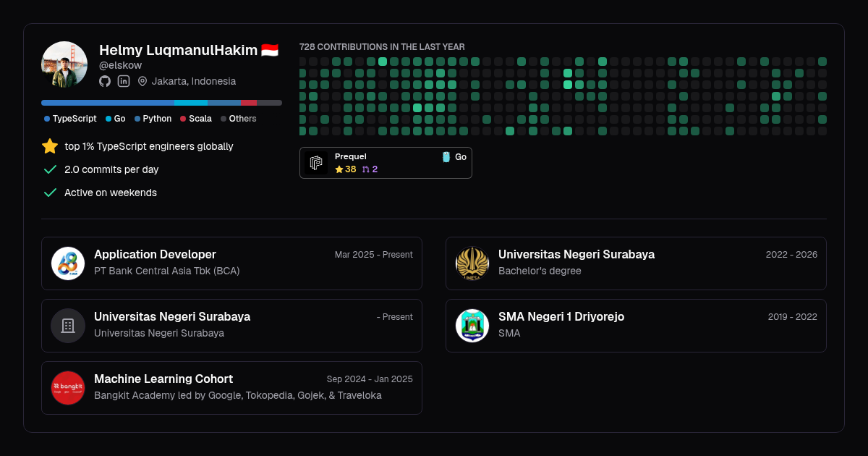The width and height of the screenshot is (868, 456).
Task: Click the Scala legend color dot
Action: click(183, 119)
